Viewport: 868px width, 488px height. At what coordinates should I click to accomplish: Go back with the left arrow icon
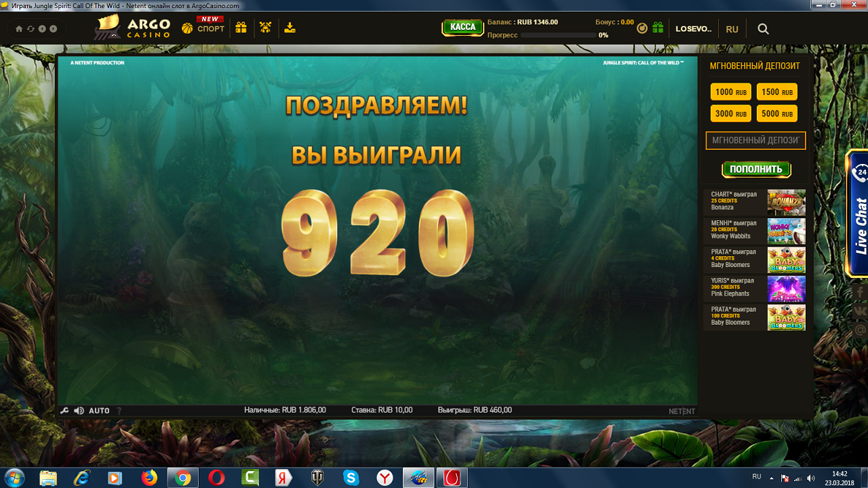point(42,28)
